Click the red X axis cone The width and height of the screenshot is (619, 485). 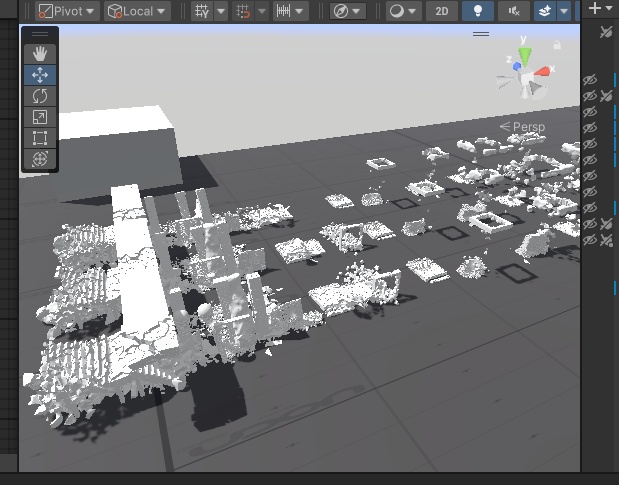pos(542,71)
